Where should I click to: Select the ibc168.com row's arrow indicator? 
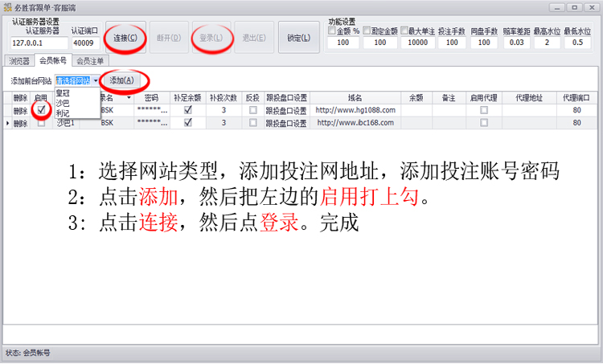[x=7, y=124]
